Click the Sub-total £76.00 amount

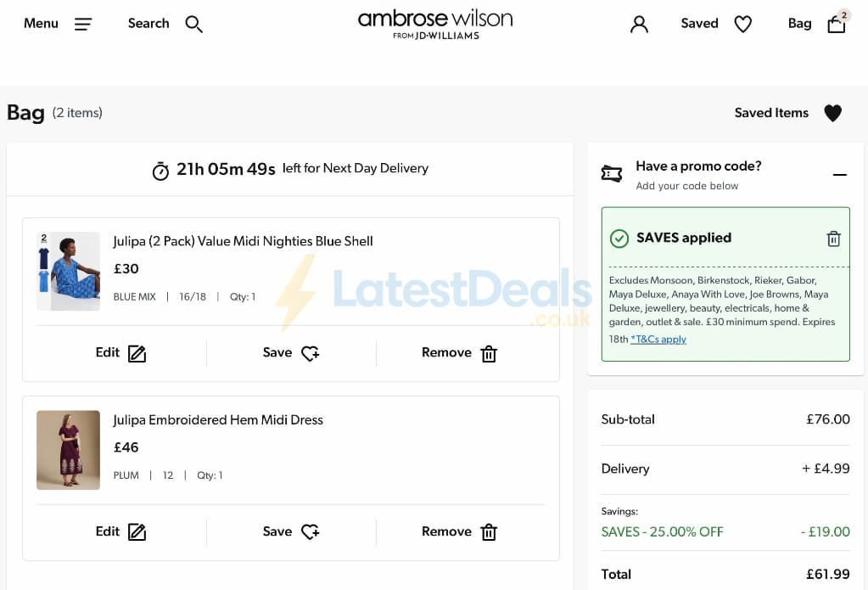coord(827,419)
